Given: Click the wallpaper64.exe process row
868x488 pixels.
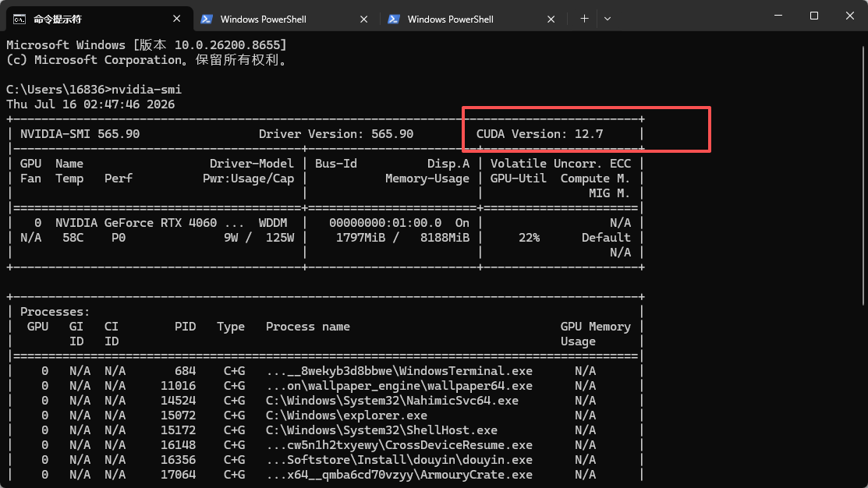Looking at the screenshot, I should click(x=325, y=386).
